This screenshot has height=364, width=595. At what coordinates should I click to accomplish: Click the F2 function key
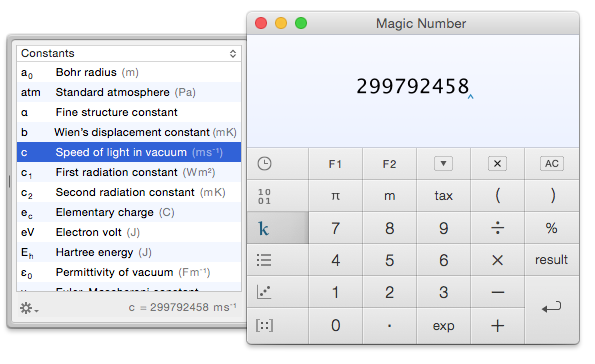(x=389, y=164)
